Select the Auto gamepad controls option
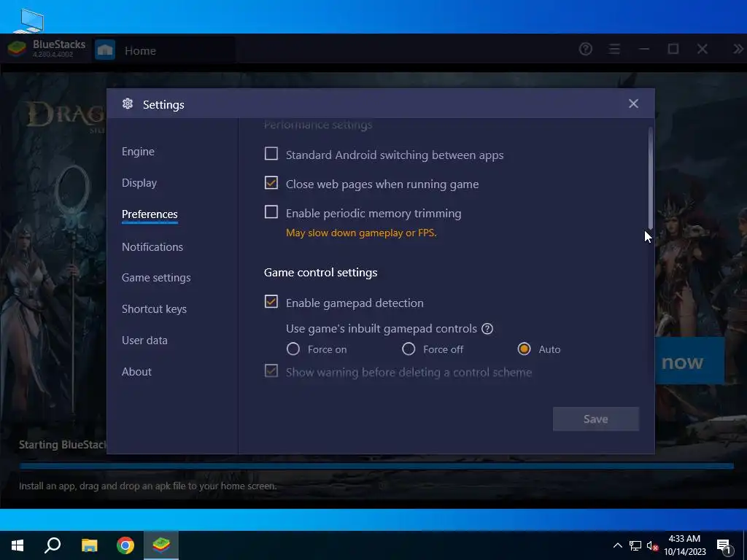Screen dimensions: 747x560 tap(524, 349)
